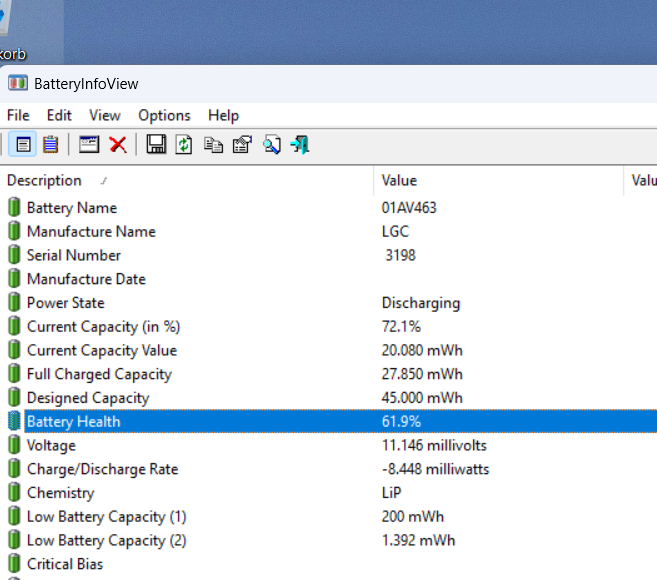Sort by the Description column header
Viewport: 657px width, 580px height.
[186, 181]
